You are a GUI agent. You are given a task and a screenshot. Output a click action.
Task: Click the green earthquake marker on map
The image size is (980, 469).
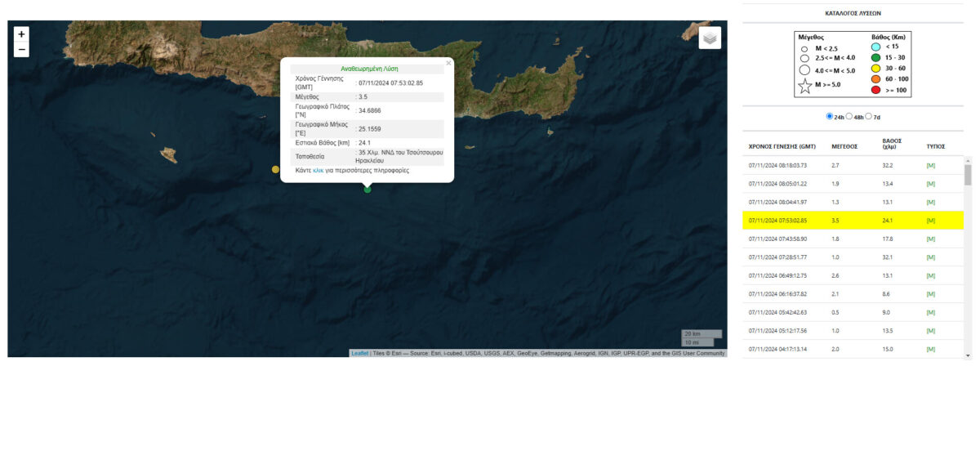click(x=367, y=190)
